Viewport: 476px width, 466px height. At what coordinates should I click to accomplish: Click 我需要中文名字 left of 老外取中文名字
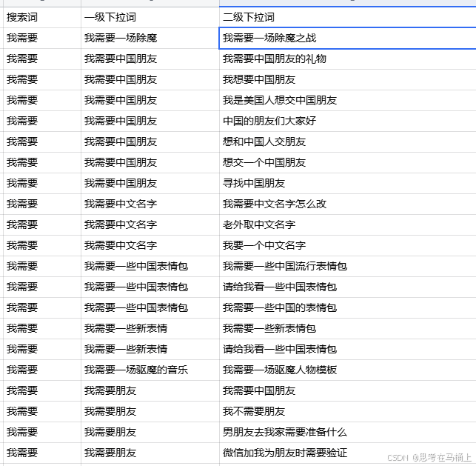coord(150,224)
